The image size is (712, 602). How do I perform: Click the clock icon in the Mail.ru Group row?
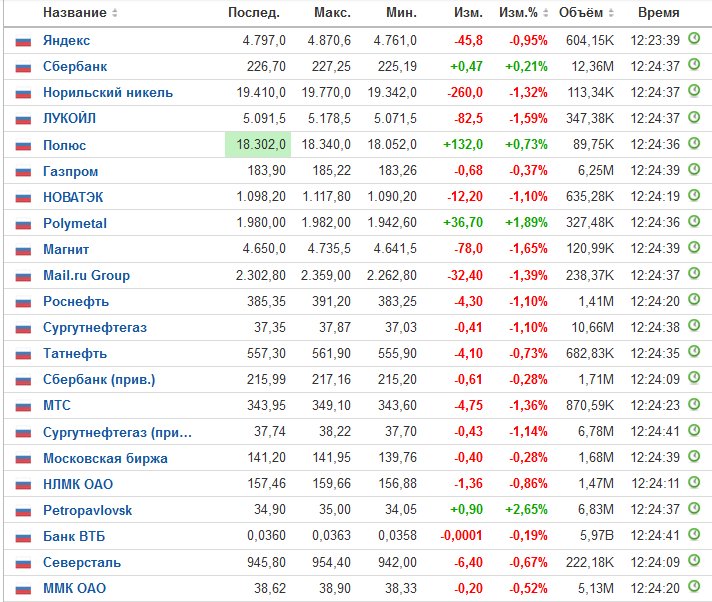point(694,273)
